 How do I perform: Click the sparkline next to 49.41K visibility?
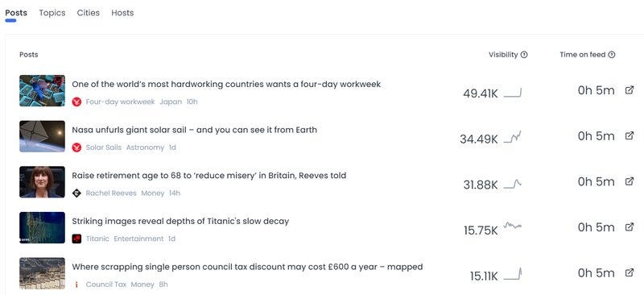click(513, 93)
